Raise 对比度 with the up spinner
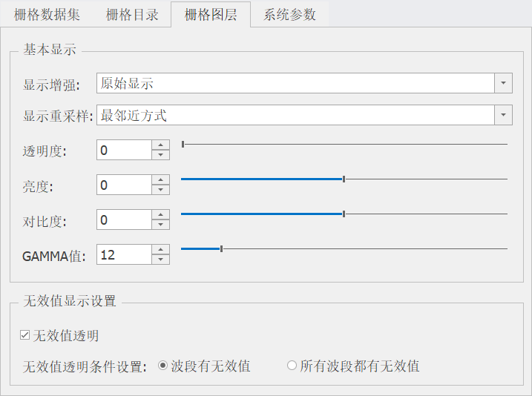This screenshot has width=532, height=396. point(161,215)
